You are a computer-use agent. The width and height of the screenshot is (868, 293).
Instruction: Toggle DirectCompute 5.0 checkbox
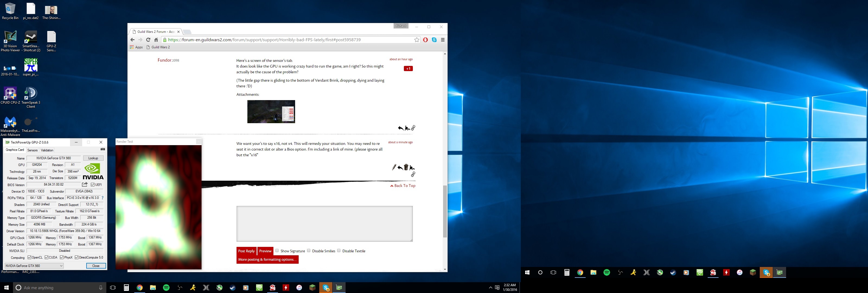(76, 258)
